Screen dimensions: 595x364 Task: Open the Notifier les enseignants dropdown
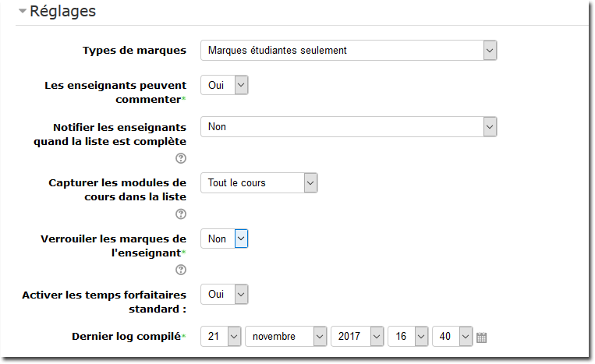[x=349, y=126]
